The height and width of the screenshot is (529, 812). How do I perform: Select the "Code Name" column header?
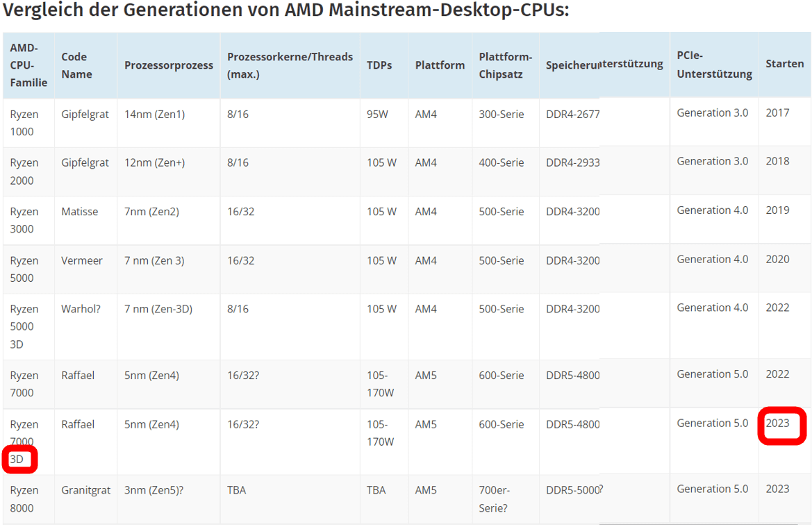coord(76,65)
